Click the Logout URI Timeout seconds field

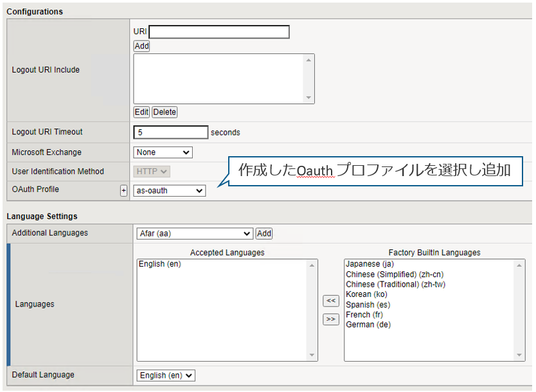coord(171,132)
